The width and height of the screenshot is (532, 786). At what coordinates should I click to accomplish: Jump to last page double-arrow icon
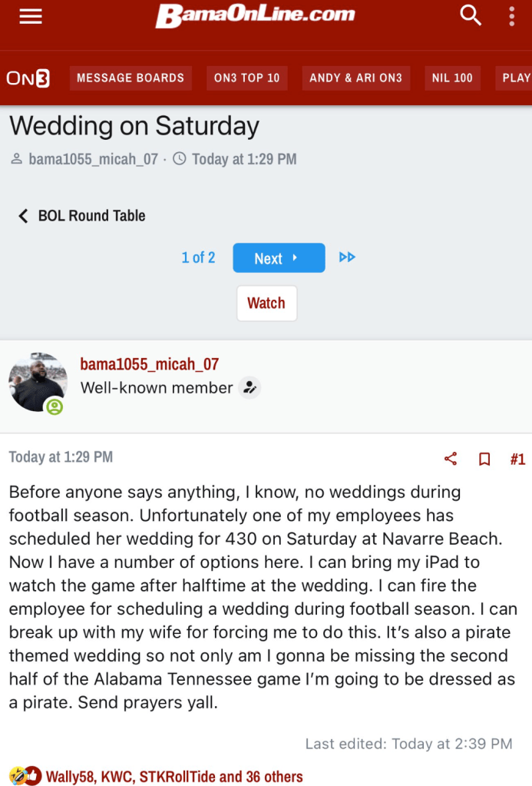click(x=347, y=257)
